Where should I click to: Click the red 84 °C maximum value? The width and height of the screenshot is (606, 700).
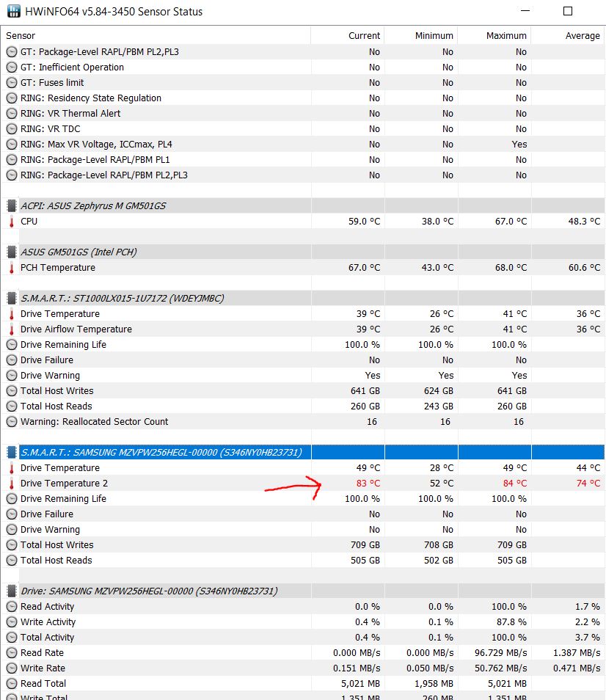pos(514,484)
